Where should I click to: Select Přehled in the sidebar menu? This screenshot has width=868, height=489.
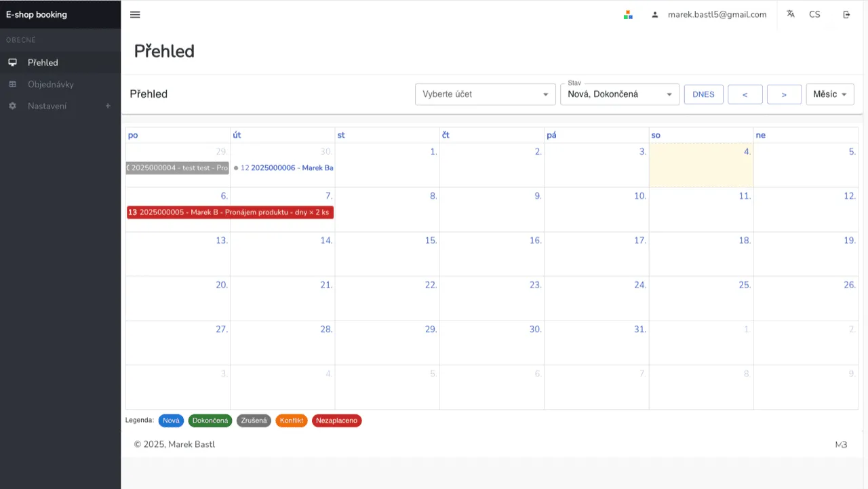click(43, 62)
